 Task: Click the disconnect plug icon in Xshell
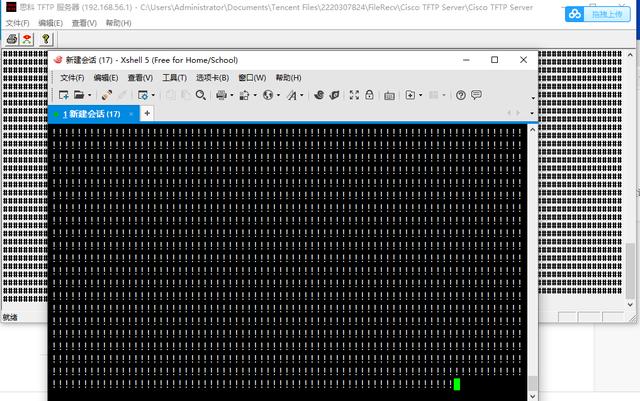(107, 95)
